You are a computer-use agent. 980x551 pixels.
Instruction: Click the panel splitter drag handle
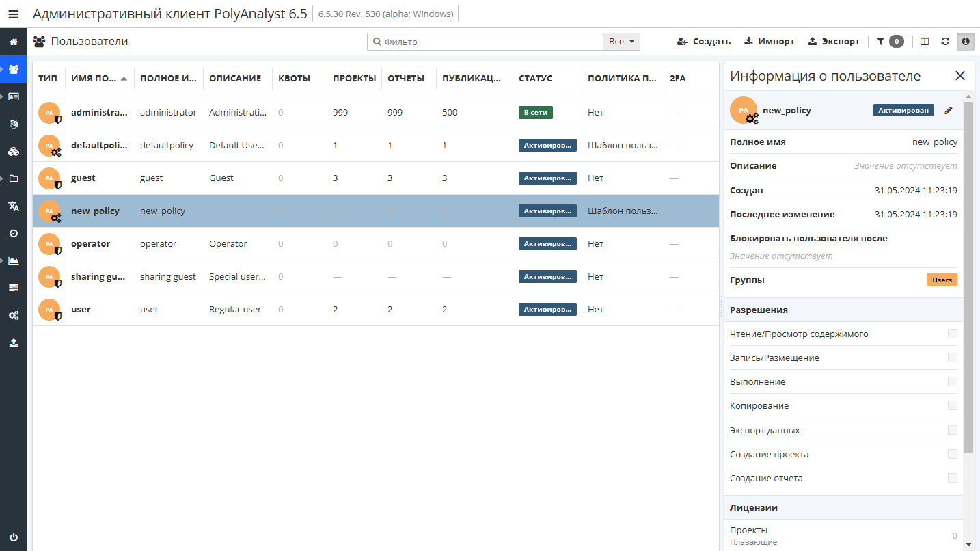click(x=722, y=307)
